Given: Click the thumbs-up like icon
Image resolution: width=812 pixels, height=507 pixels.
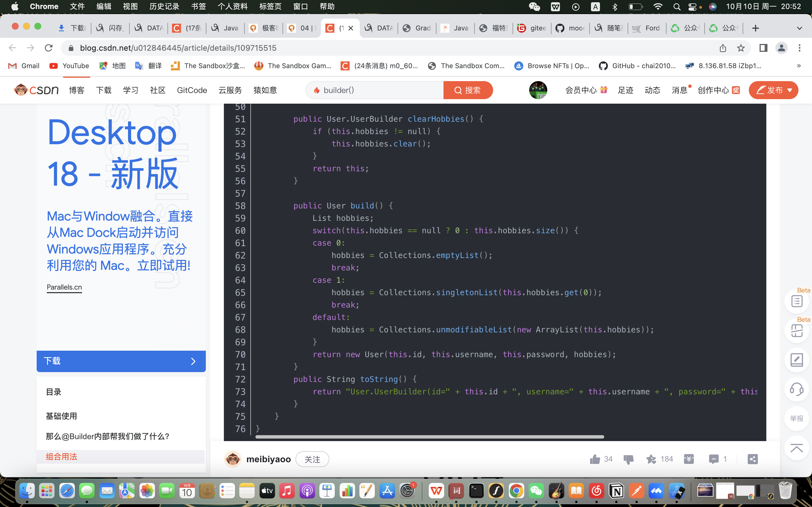Looking at the screenshot, I should coord(595,459).
